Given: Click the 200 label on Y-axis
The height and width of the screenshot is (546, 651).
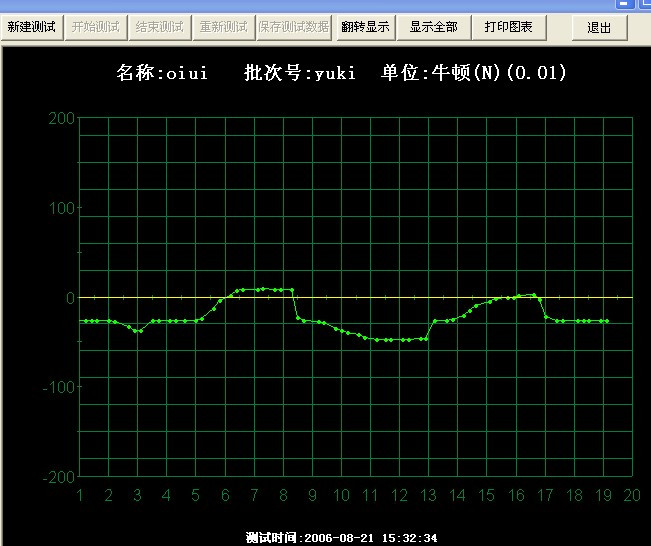Looking at the screenshot, I should pos(61,119).
